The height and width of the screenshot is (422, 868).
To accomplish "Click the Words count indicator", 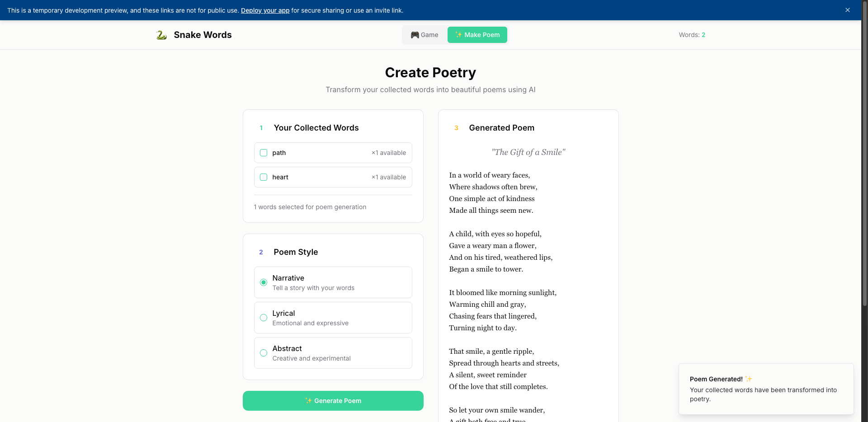I will [x=692, y=35].
